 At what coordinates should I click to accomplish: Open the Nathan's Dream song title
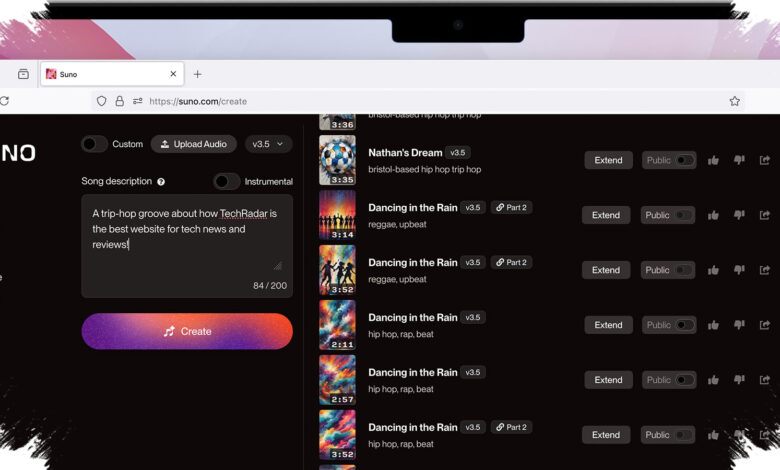405,153
